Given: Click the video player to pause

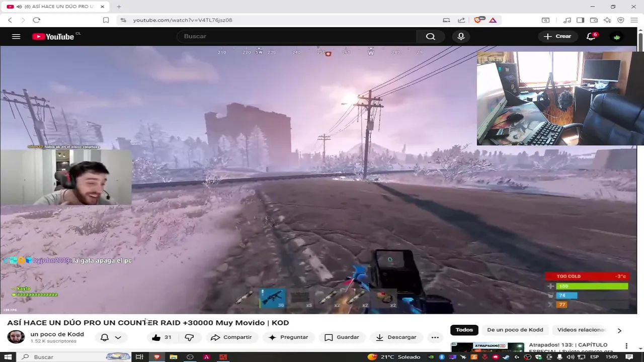Looking at the screenshot, I should point(318,180).
